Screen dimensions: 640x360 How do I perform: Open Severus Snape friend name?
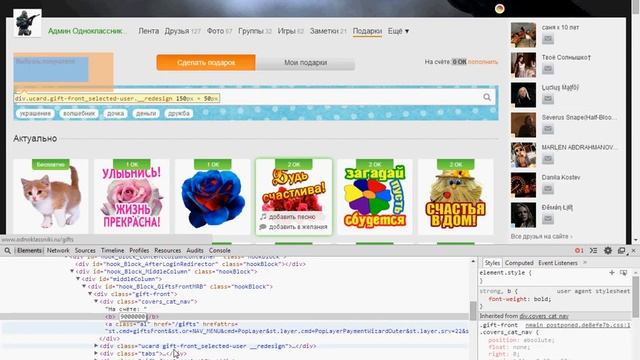pyautogui.click(x=579, y=118)
